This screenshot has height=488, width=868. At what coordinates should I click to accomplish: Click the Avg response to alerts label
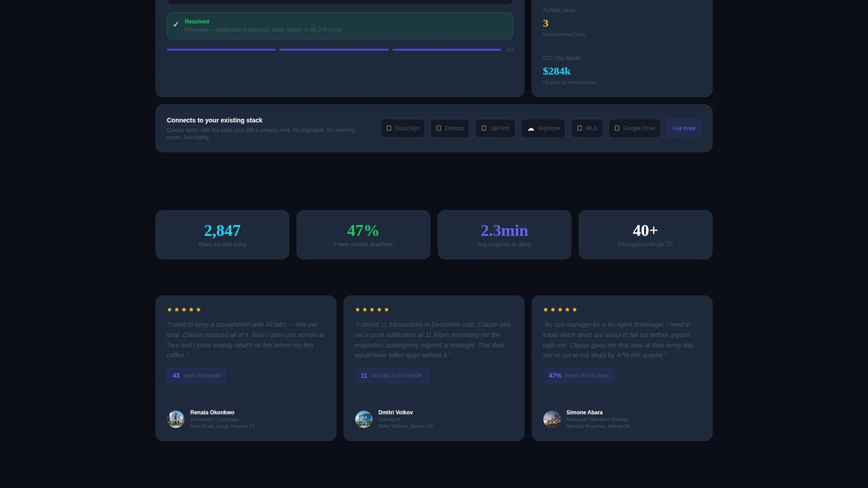[505, 244]
